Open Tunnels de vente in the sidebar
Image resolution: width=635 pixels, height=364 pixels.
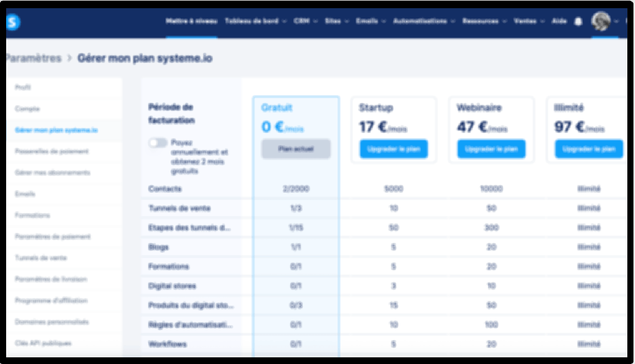tap(41, 258)
